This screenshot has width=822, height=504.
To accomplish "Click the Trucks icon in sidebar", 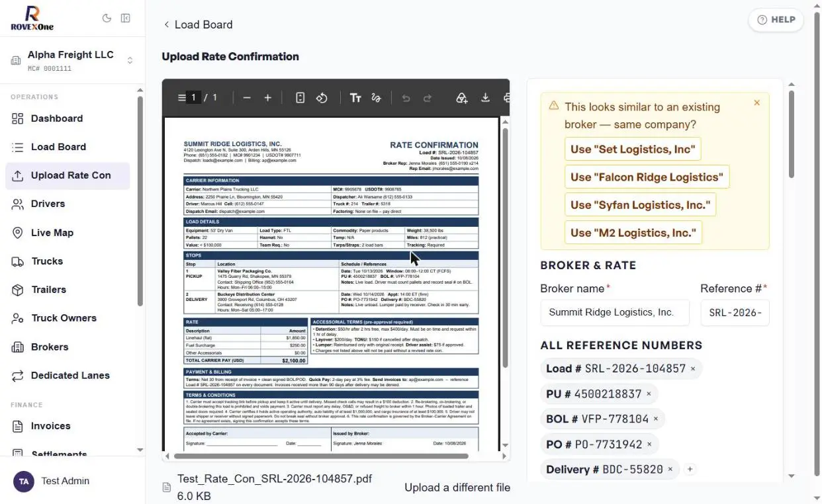I will click(18, 261).
